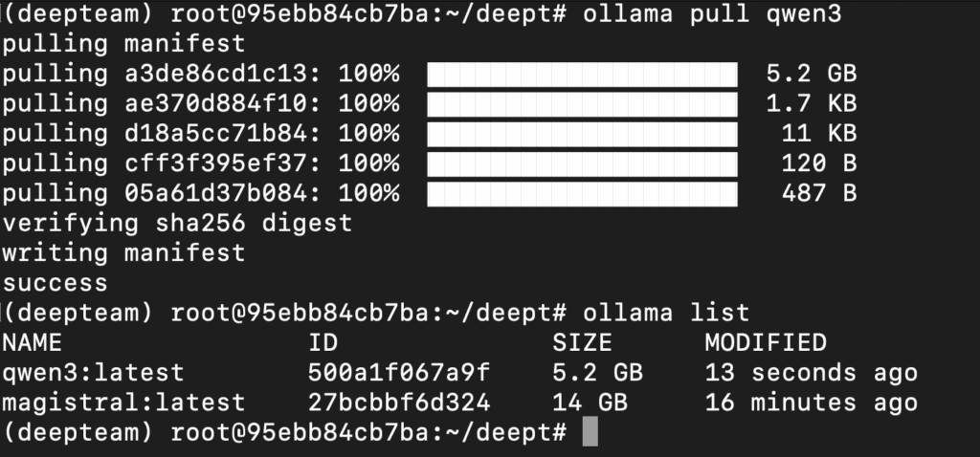
Task: Click the SIZE column header
Action: tap(583, 342)
